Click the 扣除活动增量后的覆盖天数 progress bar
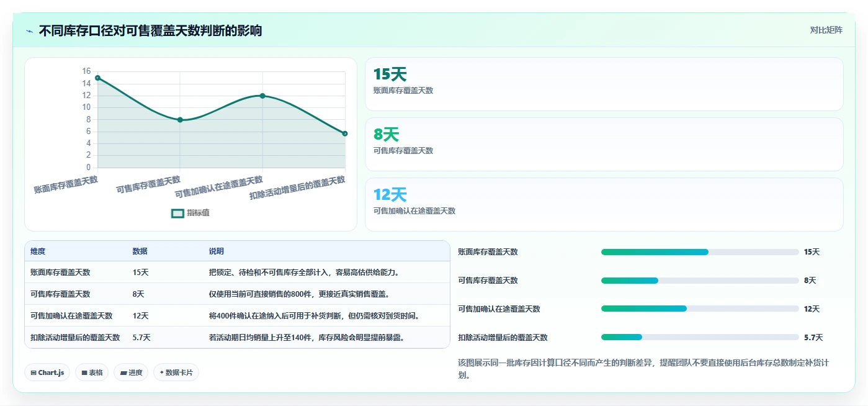Screen dimensions: 868x406 (700, 338)
